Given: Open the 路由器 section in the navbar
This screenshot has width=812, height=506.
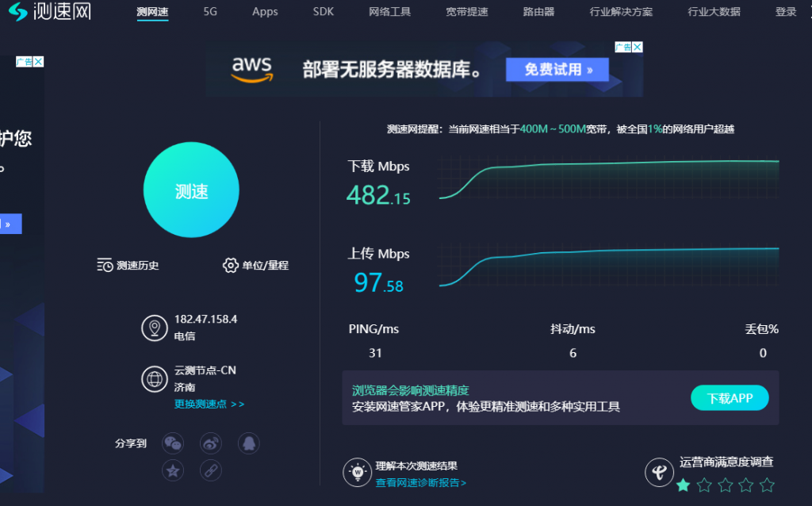Looking at the screenshot, I should coord(539,12).
